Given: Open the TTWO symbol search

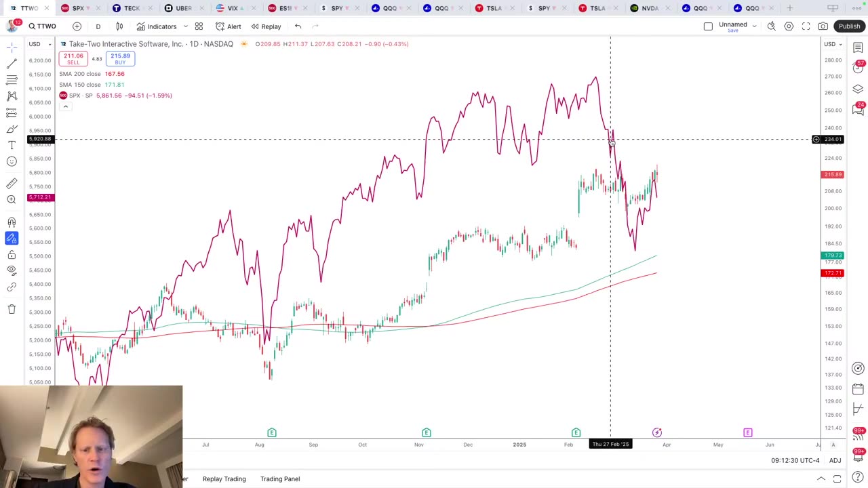Looking at the screenshot, I should [x=42, y=26].
